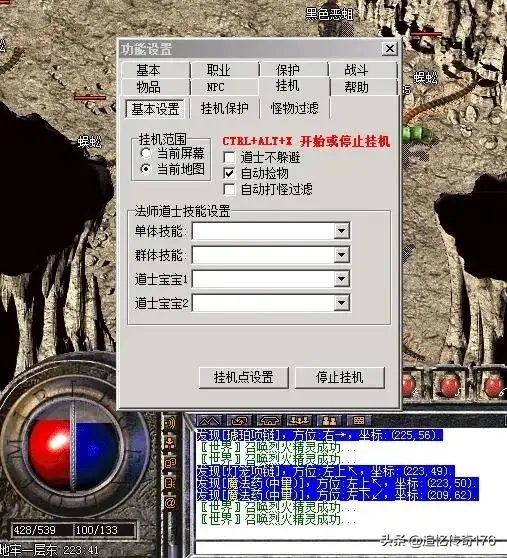507x558 pixels.
Task: Expand the 单体技能 dropdown
Action: click(342, 231)
